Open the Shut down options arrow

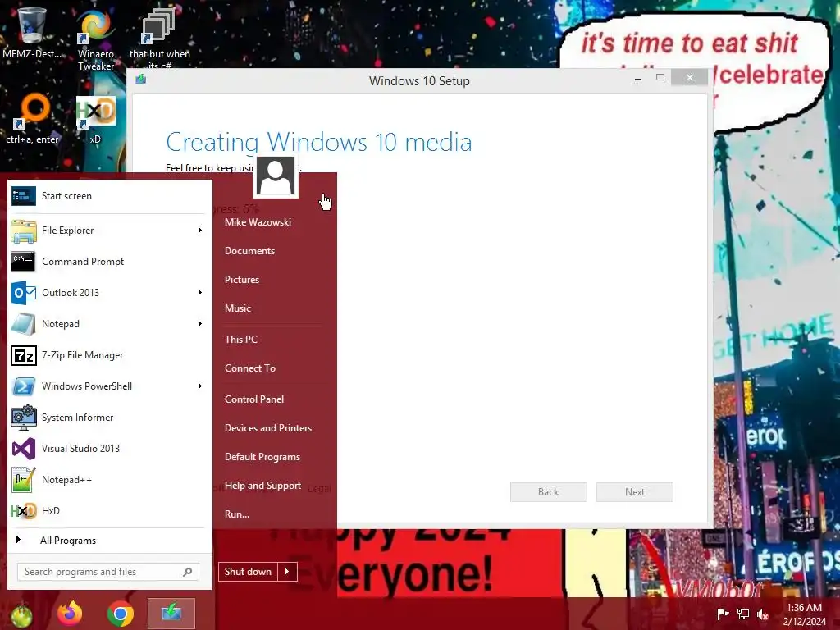tap(287, 572)
